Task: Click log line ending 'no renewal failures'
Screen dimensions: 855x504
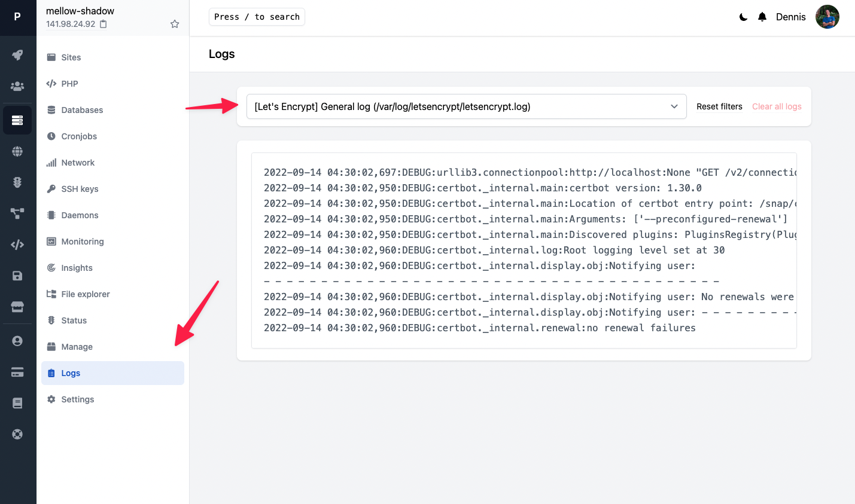Action: click(480, 328)
